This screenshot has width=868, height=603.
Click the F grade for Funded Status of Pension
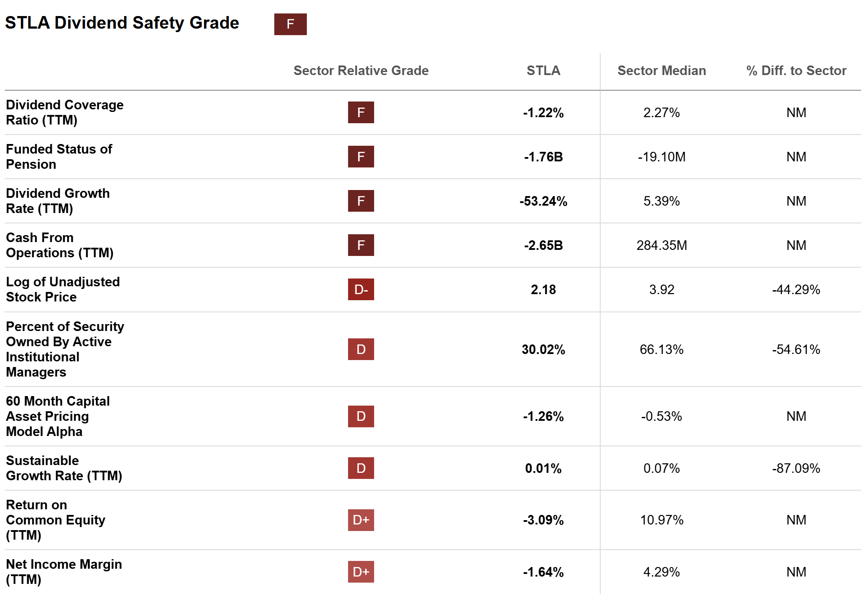coord(361,157)
